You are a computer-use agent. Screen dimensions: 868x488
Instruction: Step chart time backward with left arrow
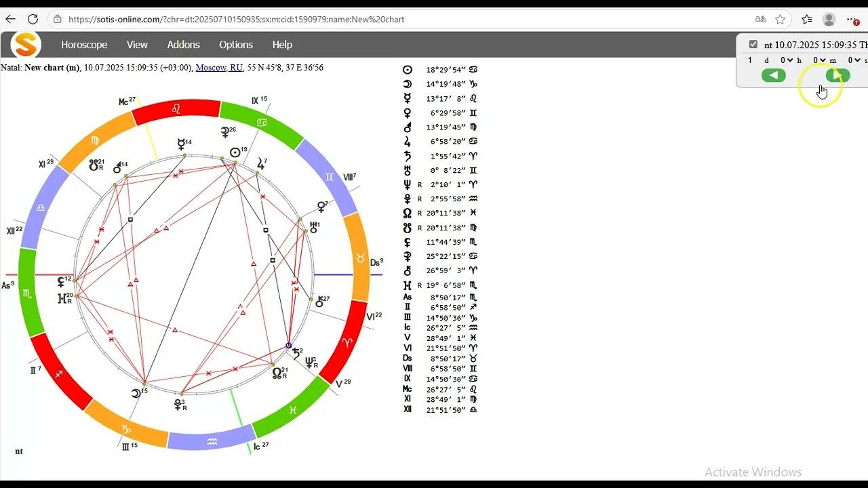click(773, 75)
